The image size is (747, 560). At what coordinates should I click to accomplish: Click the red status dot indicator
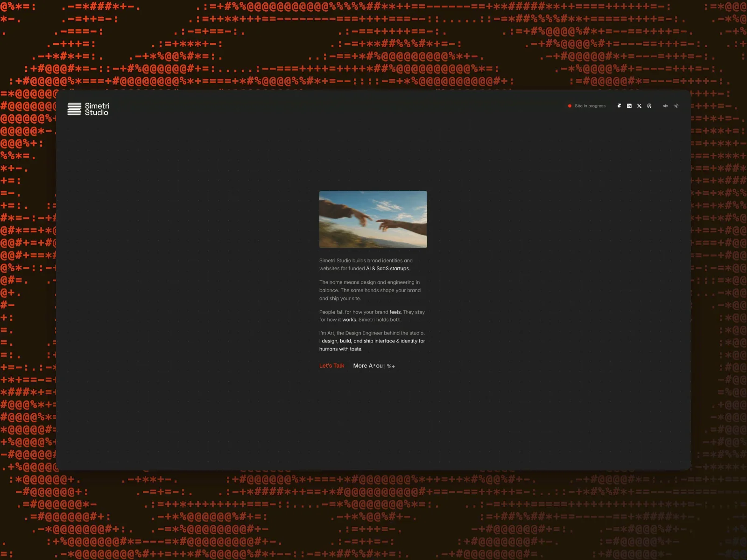point(570,106)
